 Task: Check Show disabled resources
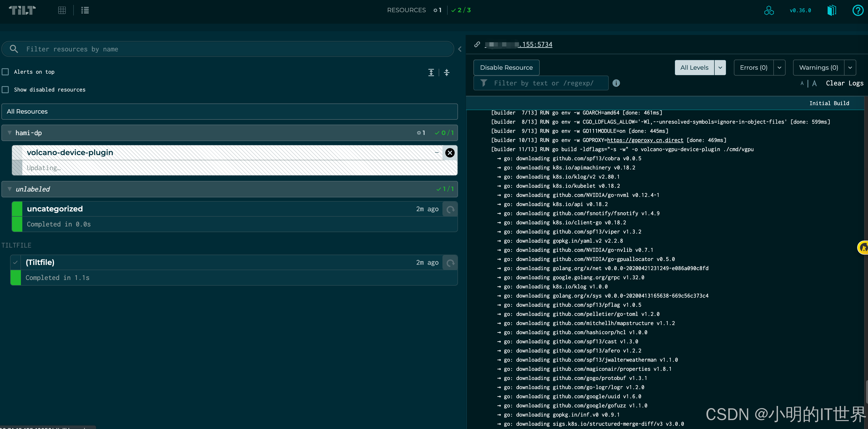click(5, 90)
